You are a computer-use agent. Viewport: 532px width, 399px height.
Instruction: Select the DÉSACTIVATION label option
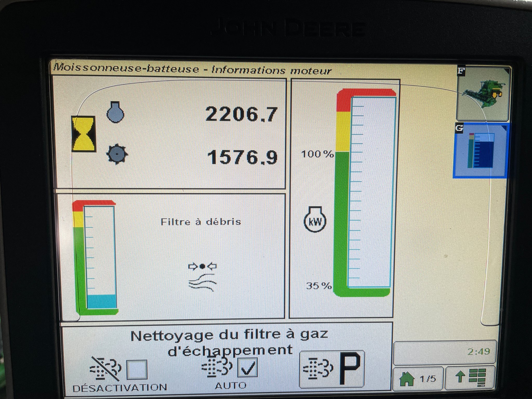pyautogui.click(x=120, y=388)
